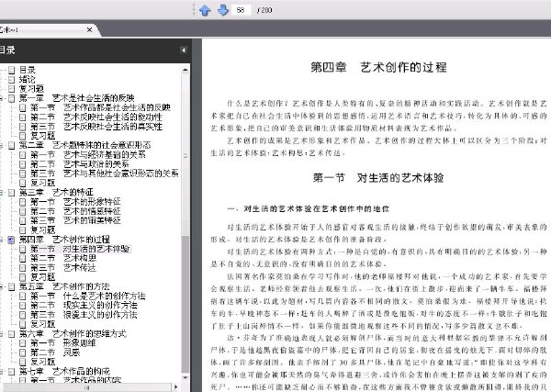The image size is (551, 392).
Task: Select 第七章 艺术作品的构成
Action: tap(64, 371)
